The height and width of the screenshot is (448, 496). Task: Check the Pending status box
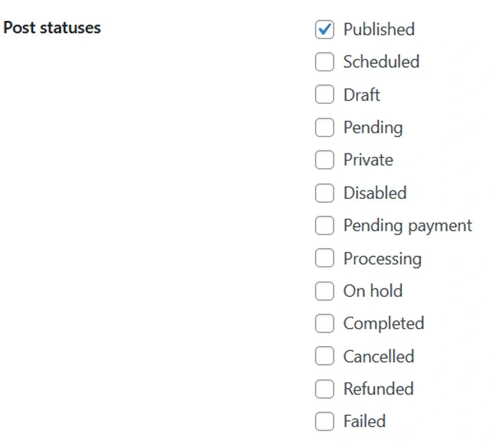pos(325,127)
